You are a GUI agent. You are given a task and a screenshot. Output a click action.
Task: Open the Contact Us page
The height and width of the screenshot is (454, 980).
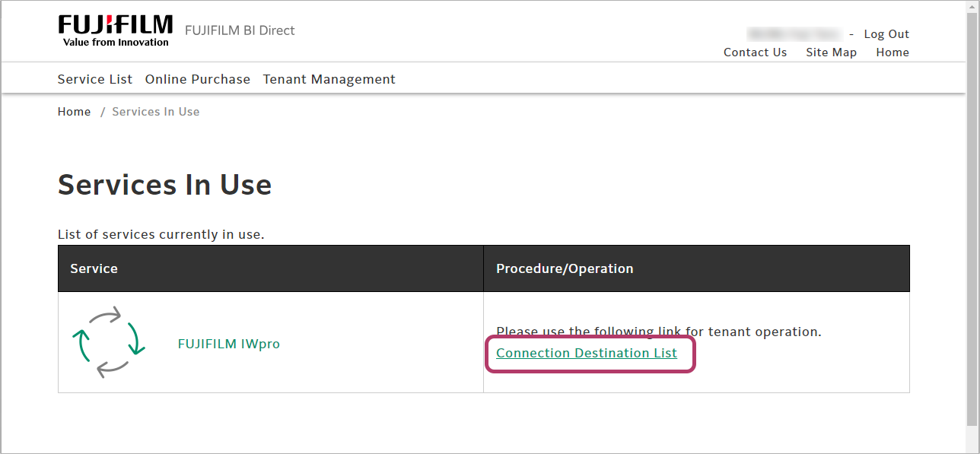(754, 52)
